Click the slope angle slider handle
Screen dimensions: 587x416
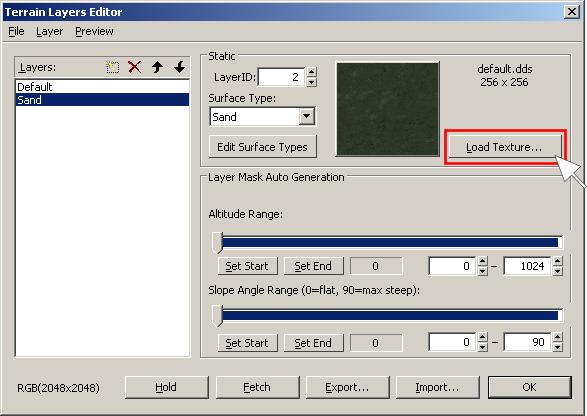[218, 316]
